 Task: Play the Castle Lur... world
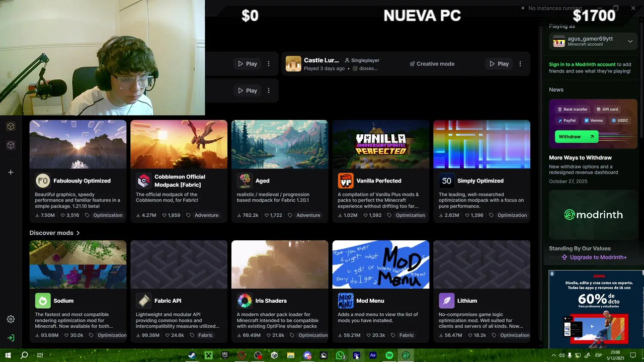(499, 64)
